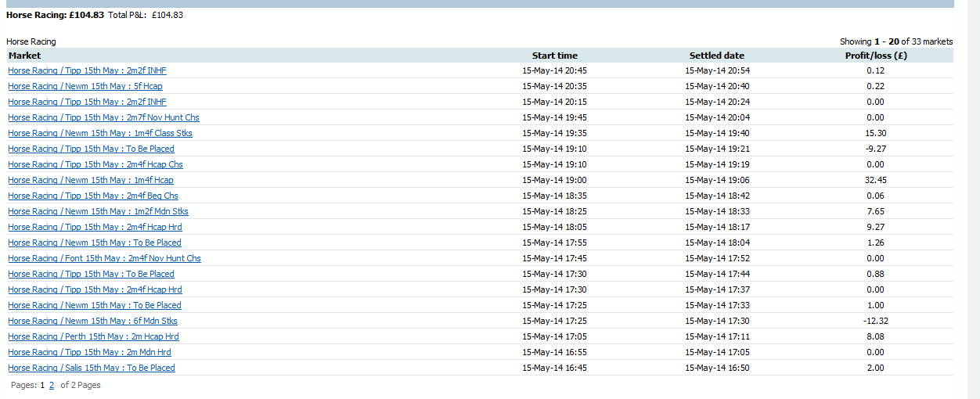Select the 32.45 profit value
The image size is (980, 399).
pos(876,180)
